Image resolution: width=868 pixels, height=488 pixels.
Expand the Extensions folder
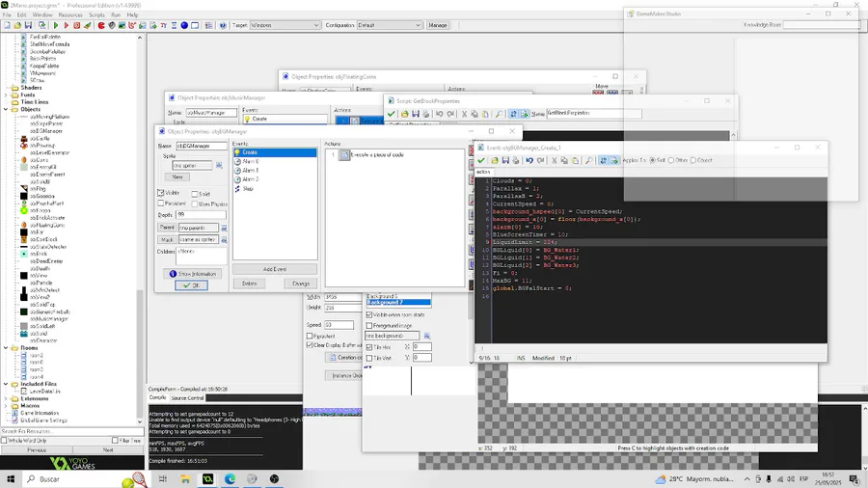(6, 398)
